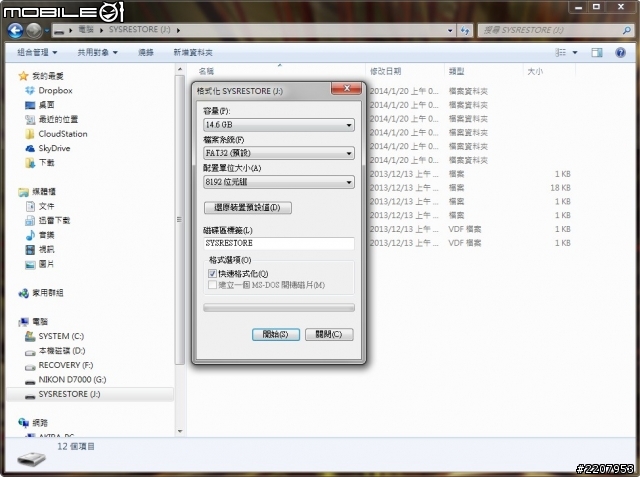The width and height of the screenshot is (640, 477).
Task: Click the 電腦 breadcrumb in address bar
Action: click(86, 30)
